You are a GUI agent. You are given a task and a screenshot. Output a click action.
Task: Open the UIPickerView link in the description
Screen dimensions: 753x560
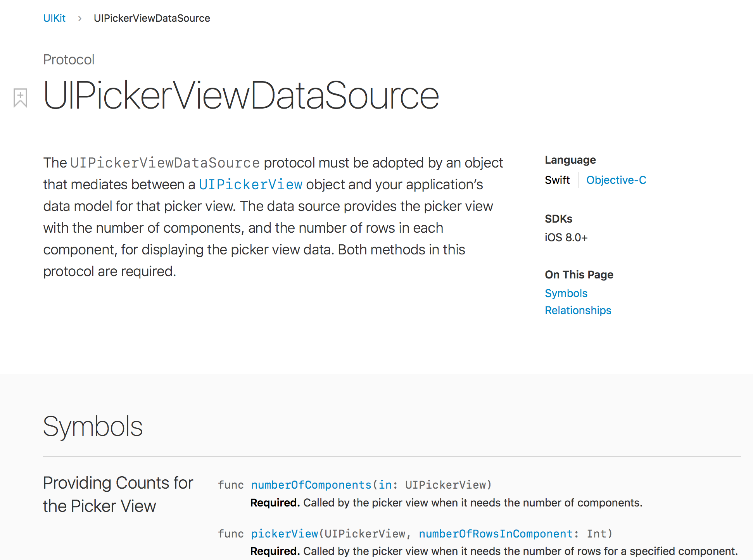(250, 185)
